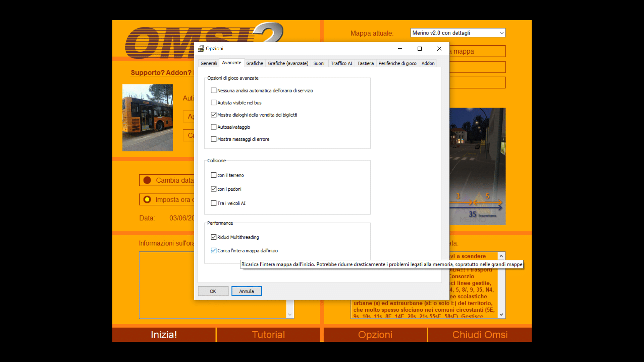Click the Opzioni dialog title bar icon
This screenshot has height=362, width=644.
point(201,49)
